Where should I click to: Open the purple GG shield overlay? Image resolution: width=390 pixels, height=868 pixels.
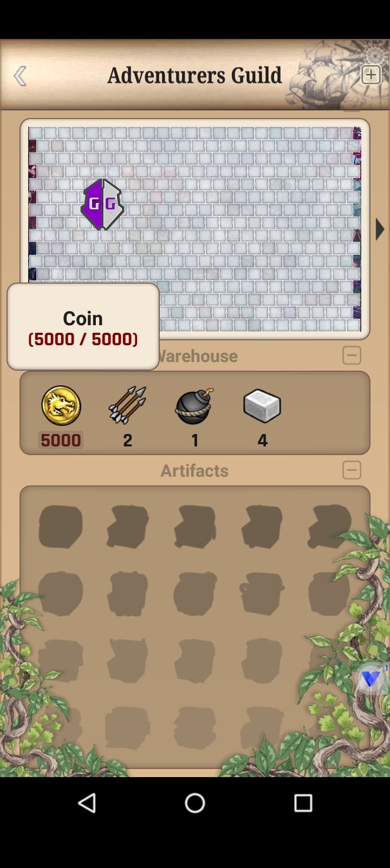click(x=102, y=205)
